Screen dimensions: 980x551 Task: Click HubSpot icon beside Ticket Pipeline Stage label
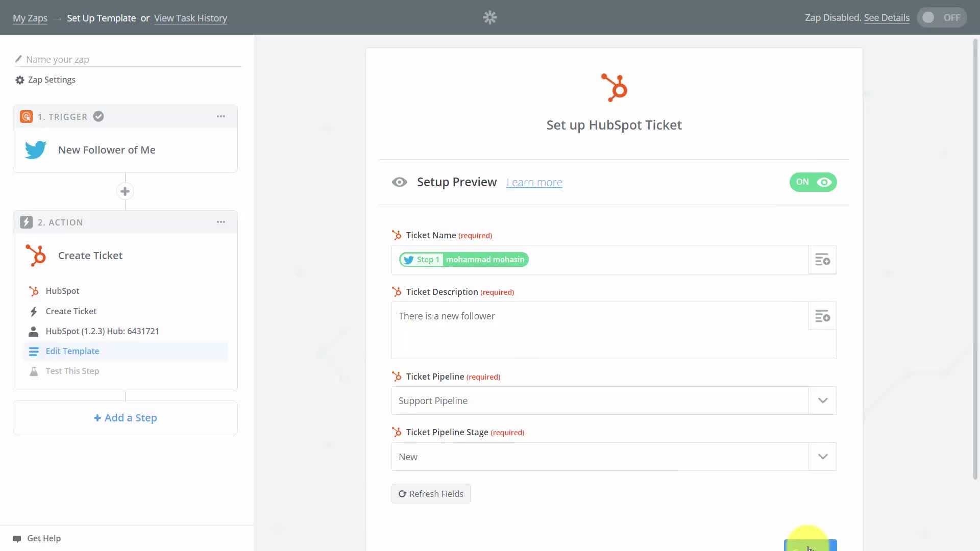(397, 432)
